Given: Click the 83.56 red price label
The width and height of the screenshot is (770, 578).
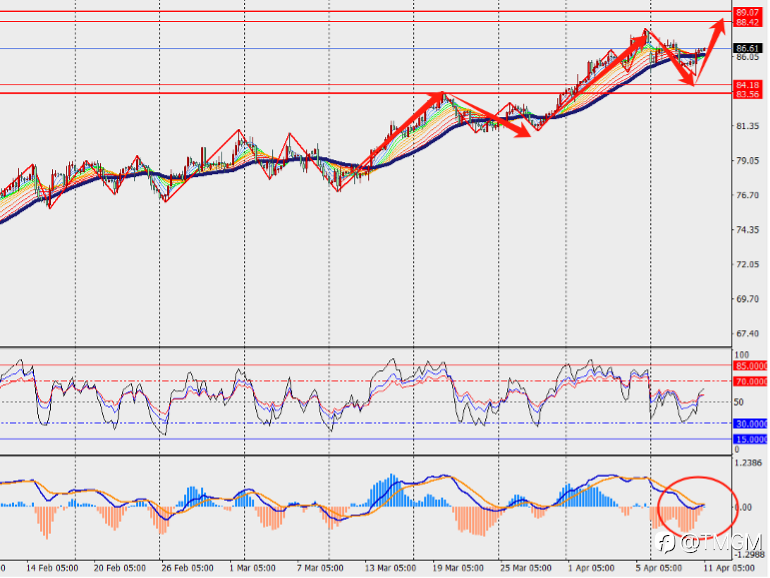Looking at the screenshot, I should click(747, 94).
